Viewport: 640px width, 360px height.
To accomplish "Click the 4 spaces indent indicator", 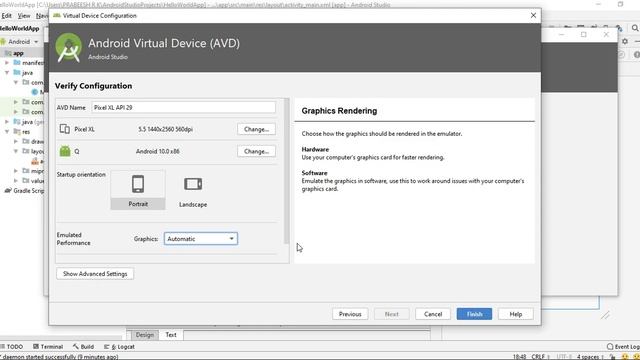I will click(x=589, y=357).
